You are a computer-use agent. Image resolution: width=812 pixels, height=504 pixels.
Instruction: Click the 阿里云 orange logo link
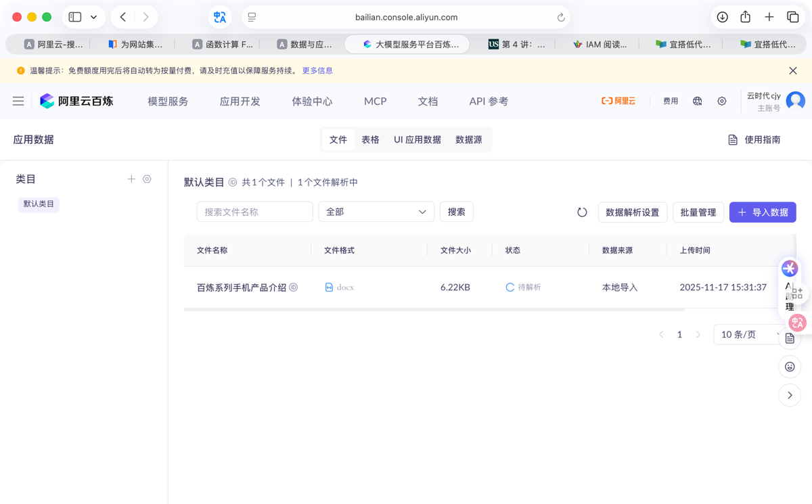pyautogui.click(x=618, y=101)
